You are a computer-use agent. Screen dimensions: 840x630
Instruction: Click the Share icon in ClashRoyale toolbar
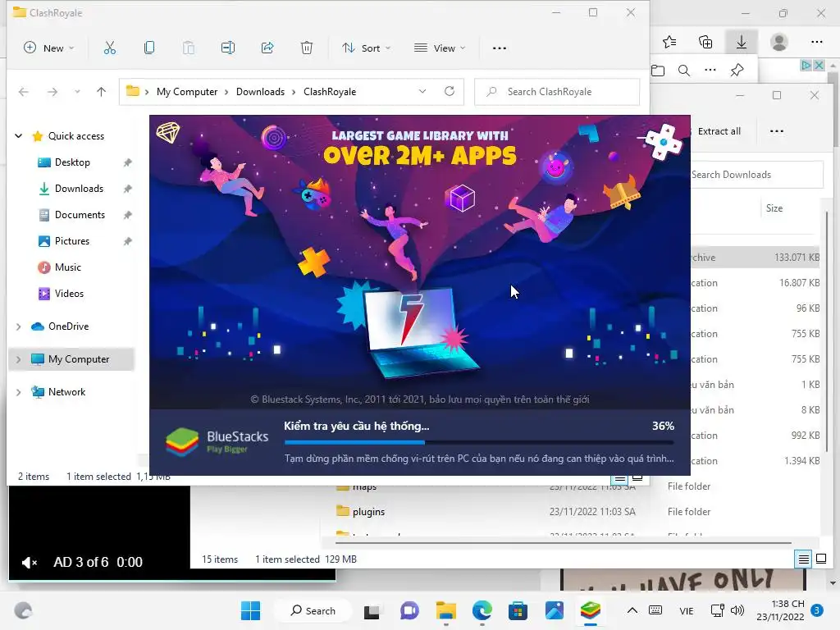pos(267,48)
